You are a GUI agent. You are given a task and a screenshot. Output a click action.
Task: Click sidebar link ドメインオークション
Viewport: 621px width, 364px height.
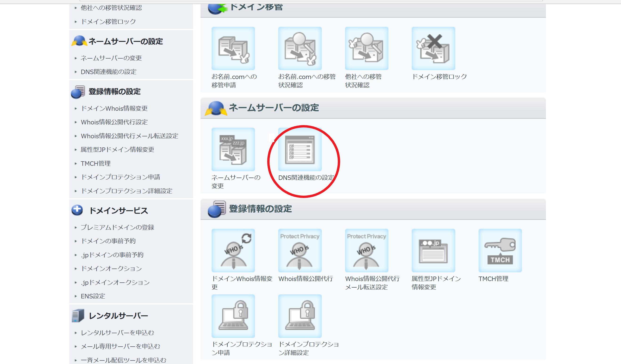111,269
